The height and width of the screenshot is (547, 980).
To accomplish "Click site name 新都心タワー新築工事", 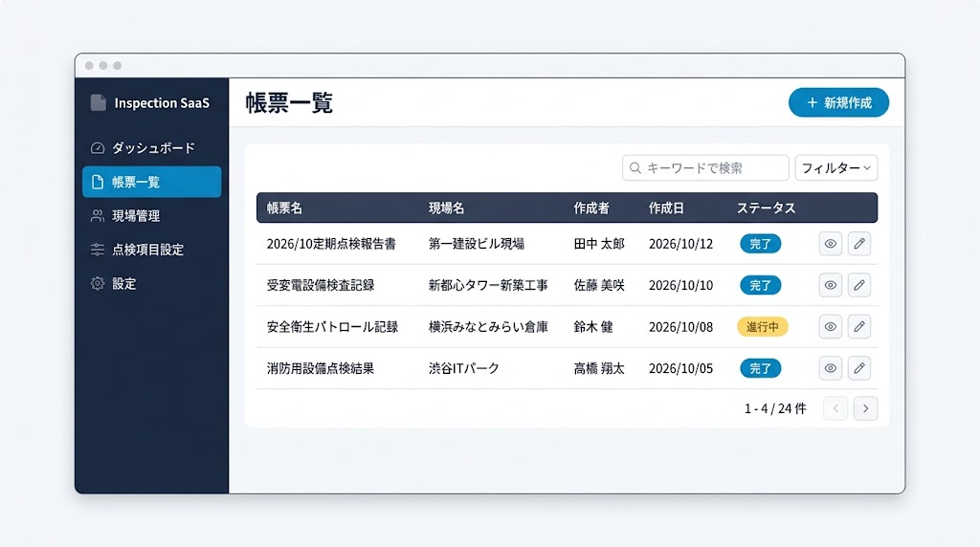I will pos(488,285).
